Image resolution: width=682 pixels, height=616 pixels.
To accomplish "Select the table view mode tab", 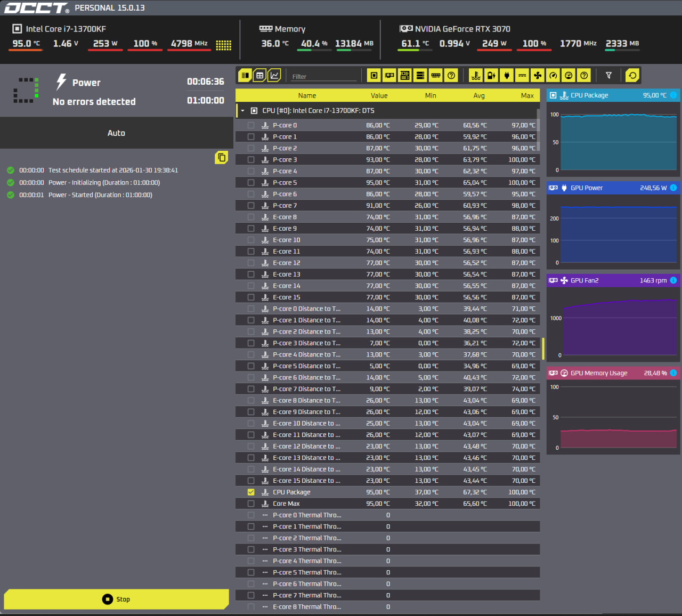I will click(259, 76).
